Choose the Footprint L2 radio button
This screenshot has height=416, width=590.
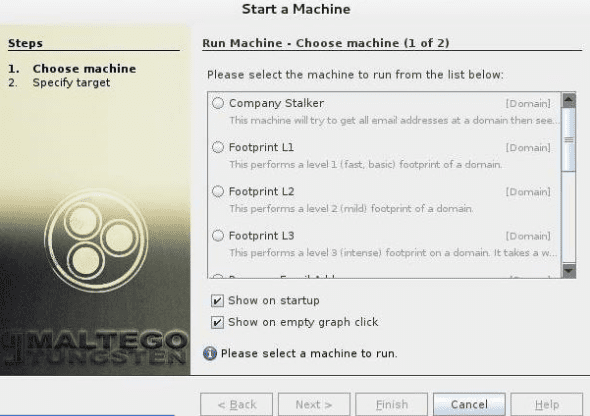pyautogui.click(x=218, y=191)
